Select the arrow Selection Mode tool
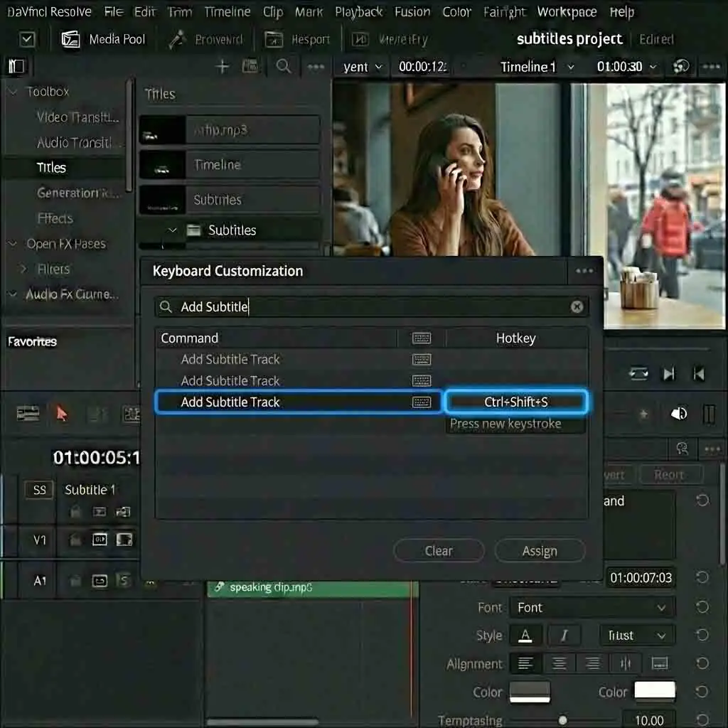 (62, 413)
